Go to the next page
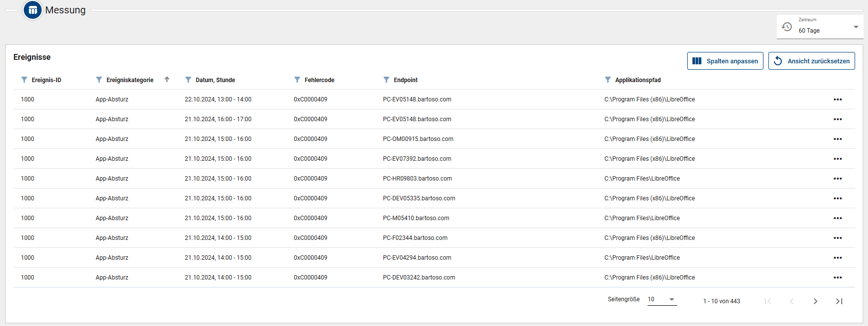The height and width of the screenshot is (326, 868). pos(815,301)
